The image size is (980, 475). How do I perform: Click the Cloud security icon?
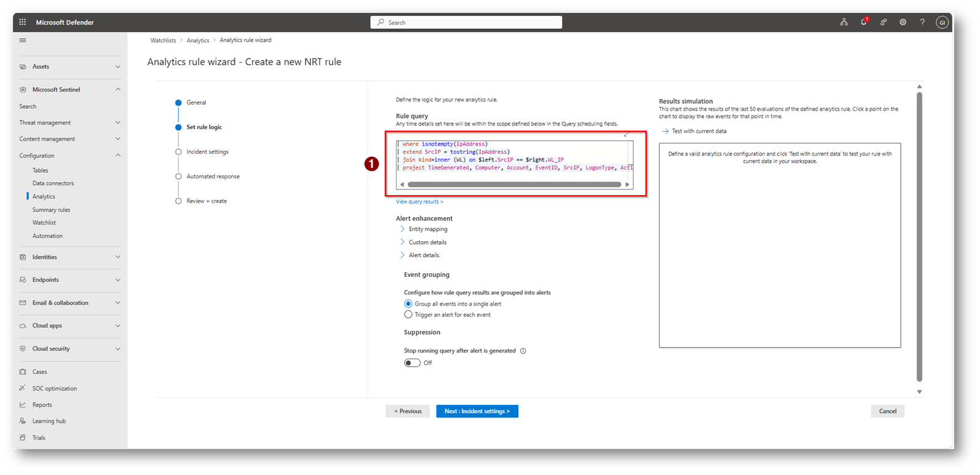[23, 349]
